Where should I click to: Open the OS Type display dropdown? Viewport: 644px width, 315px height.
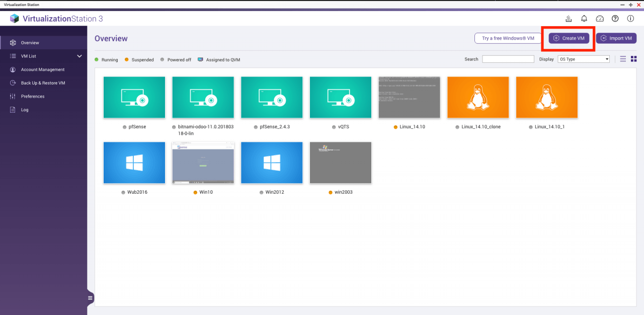pyautogui.click(x=584, y=59)
